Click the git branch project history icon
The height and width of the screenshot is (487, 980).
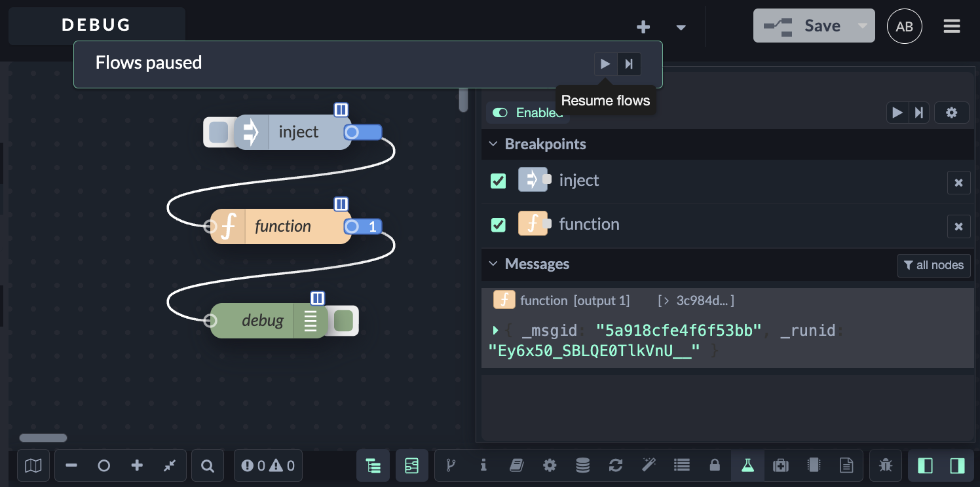[x=450, y=465]
